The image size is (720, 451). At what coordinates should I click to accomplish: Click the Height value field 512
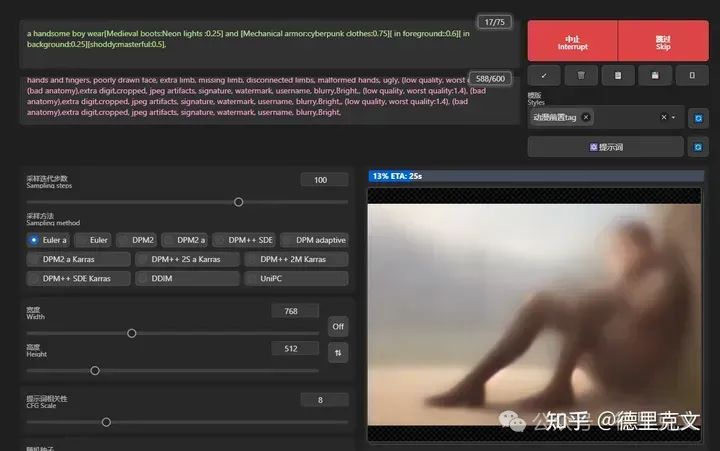tap(295, 349)
